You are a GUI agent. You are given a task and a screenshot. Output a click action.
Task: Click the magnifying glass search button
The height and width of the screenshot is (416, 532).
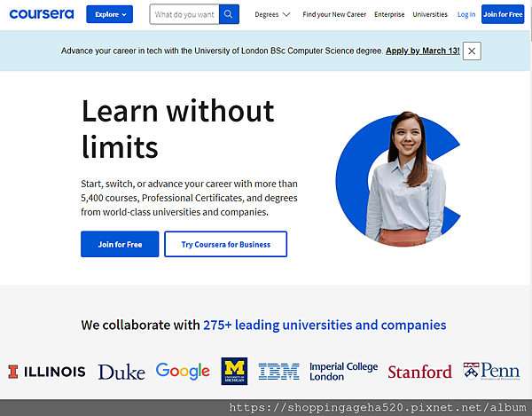pos(229,14)
